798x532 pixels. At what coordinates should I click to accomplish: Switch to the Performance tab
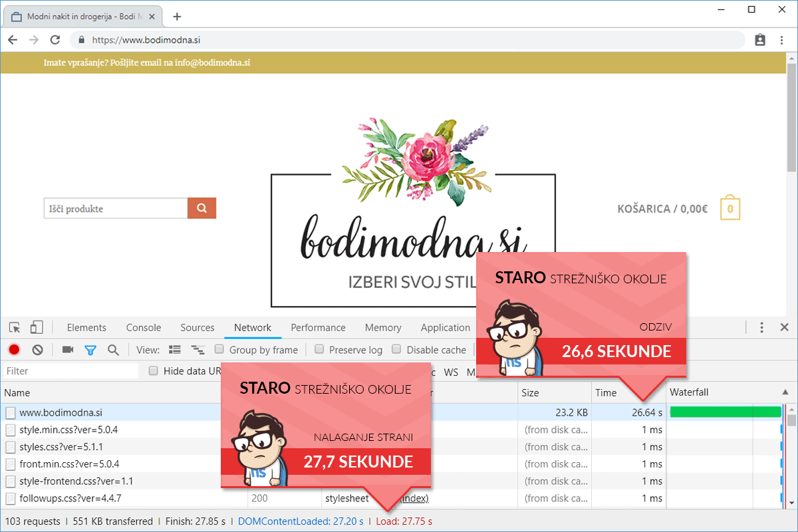tap(318, 327)
